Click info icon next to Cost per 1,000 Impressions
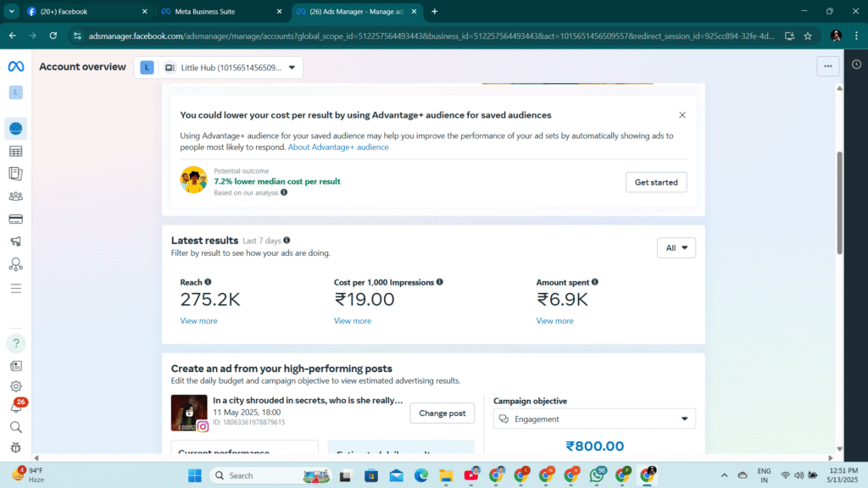This screenshot has width=868, height=488. coord(440,282)
